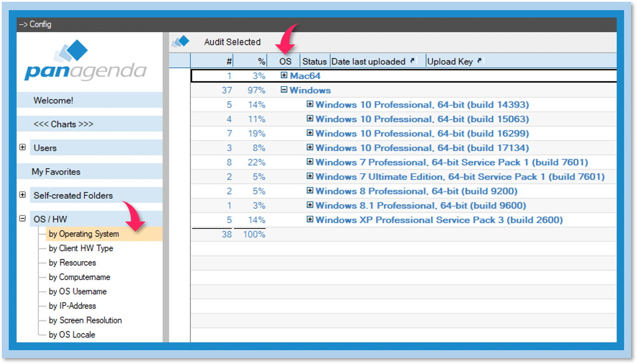Open the <<< Charts >>> navigation item

pos(63,124)
